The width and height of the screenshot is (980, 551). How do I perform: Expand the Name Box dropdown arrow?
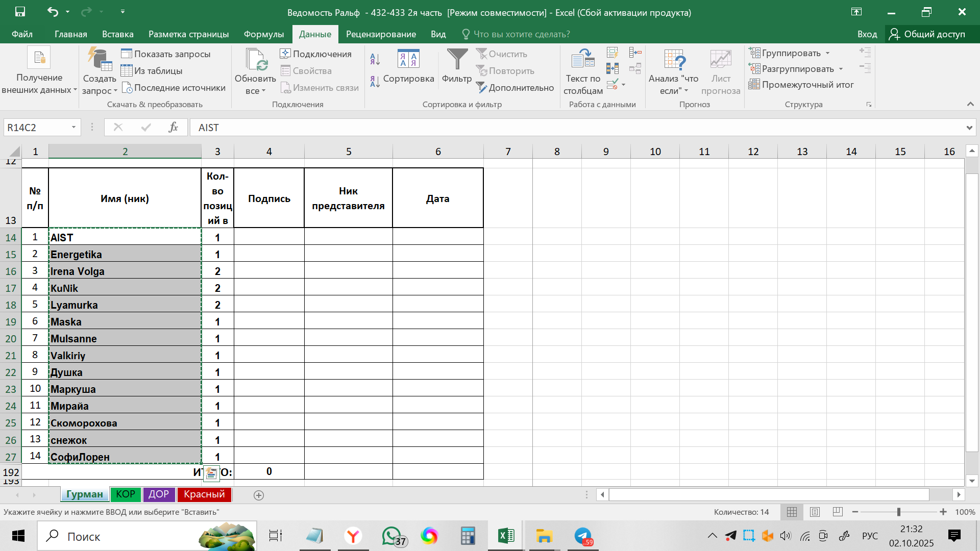point(73,128)
